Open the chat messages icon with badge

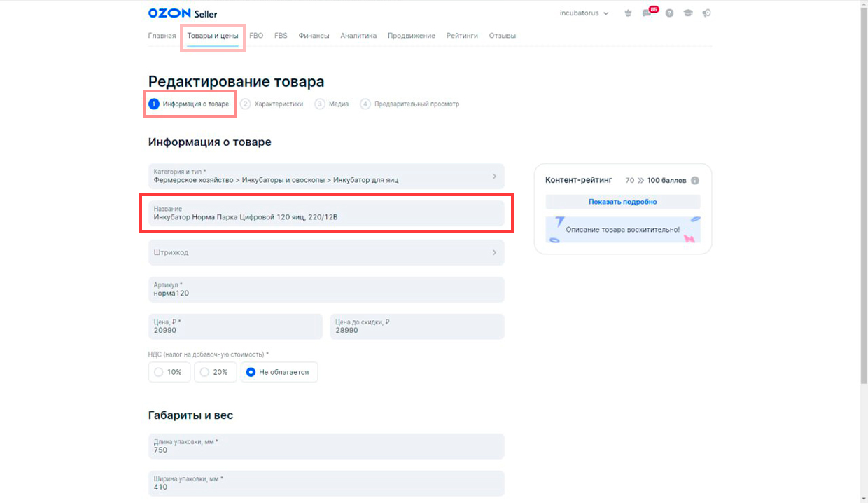[x=648, y=13]
